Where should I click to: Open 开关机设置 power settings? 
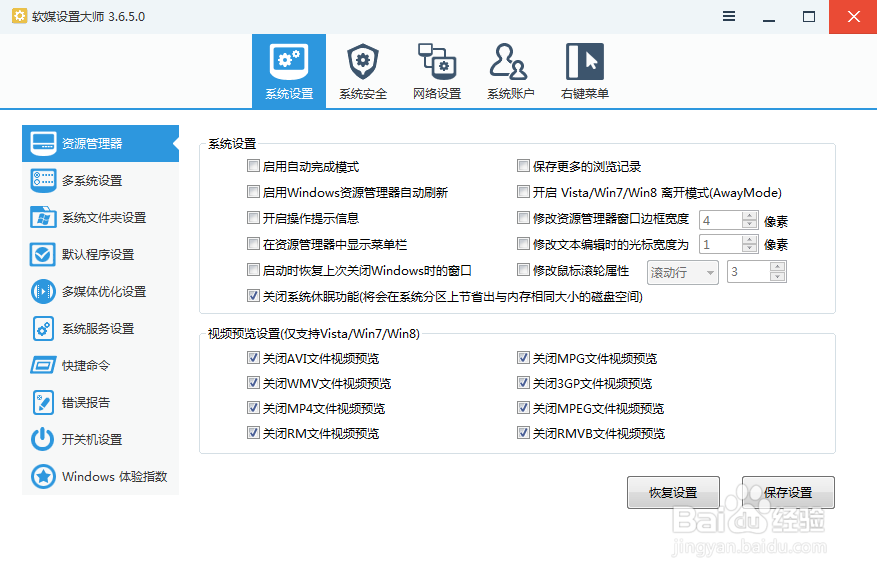coord(100,439)
